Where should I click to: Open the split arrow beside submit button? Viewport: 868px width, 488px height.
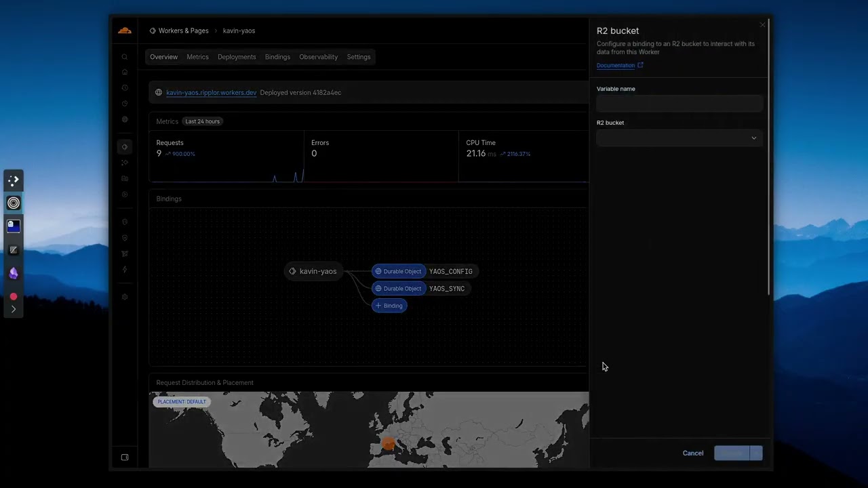coord(756,453)
